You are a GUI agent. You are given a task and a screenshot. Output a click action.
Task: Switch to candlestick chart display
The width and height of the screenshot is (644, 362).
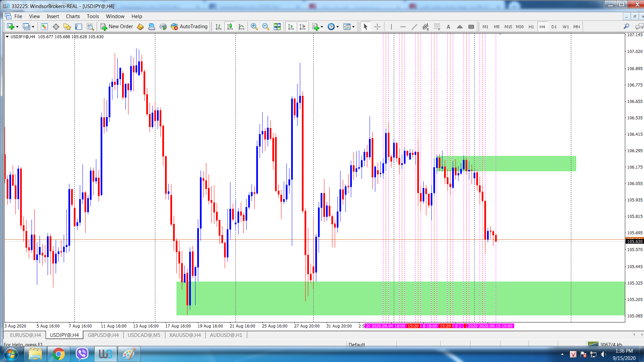click(230, 26)
